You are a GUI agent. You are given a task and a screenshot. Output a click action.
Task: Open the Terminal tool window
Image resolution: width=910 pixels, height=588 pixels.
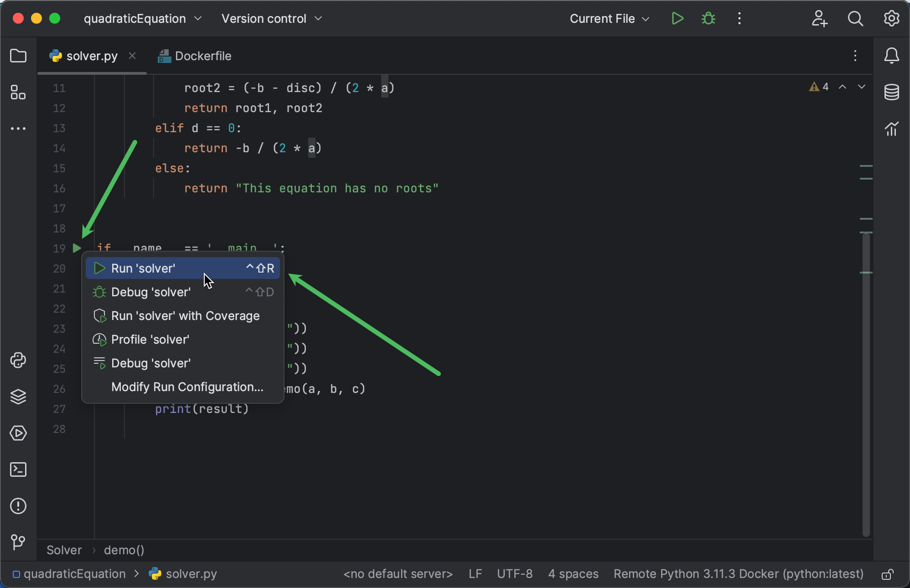(x=18, y=470)
